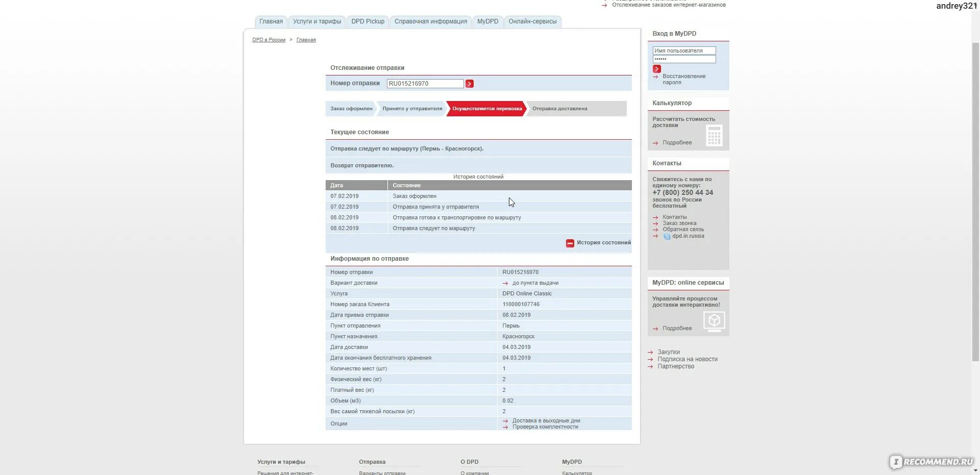This screenshot has width=980, height=475.
Task: Click the phone number +7 (800) 250 44 34
Action: 683,193
